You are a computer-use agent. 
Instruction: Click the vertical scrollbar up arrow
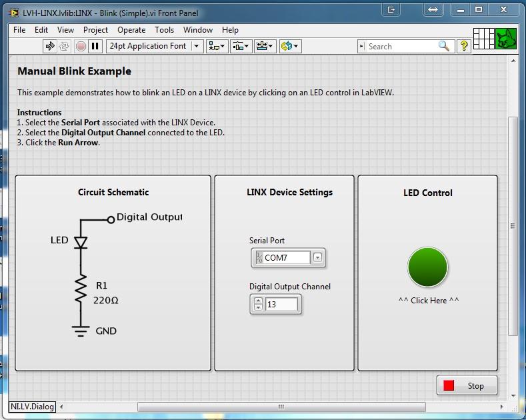pos(513,61)
